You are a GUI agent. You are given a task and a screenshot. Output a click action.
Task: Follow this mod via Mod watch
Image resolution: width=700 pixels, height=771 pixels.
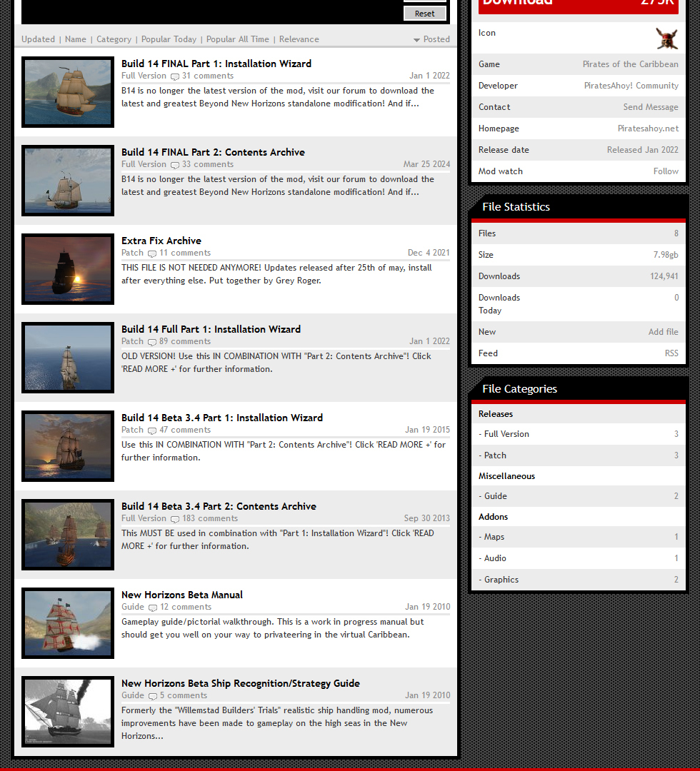(x=666, y=171)
